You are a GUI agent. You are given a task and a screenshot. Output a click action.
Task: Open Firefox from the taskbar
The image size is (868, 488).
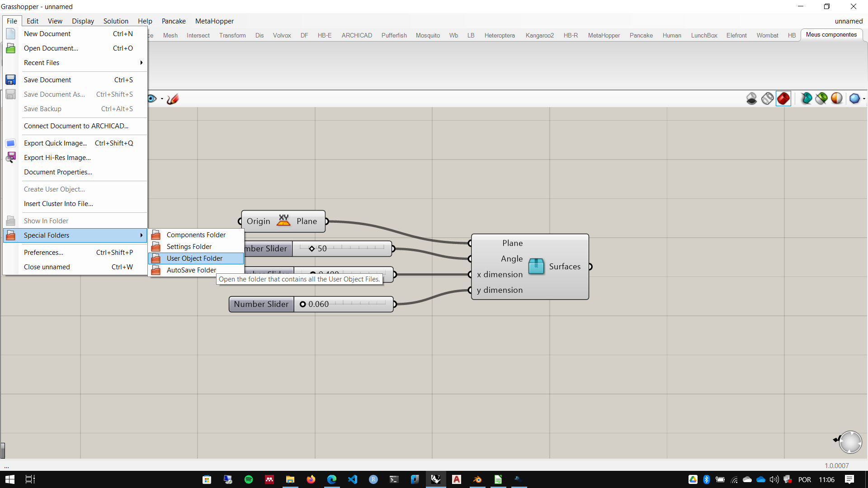point(311,479)
